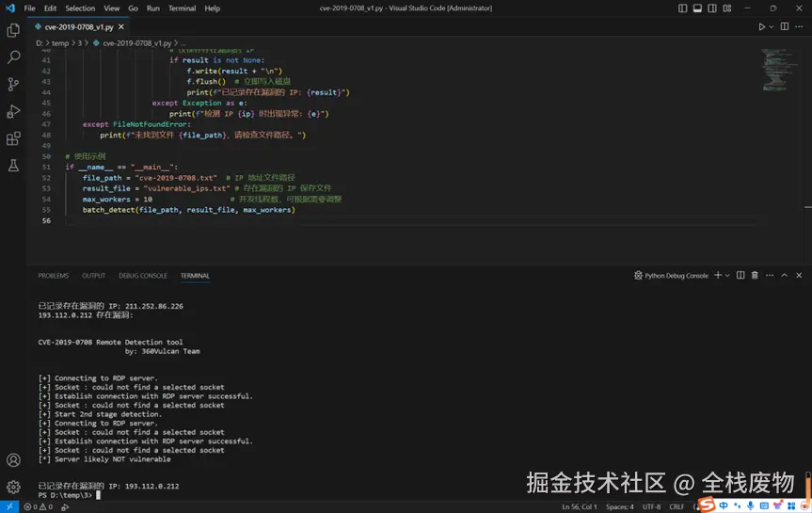The image size is (812, 513).
Task: Open editor More Actions ellipsis
Action: pyautogui.click(x=799, y=26)
